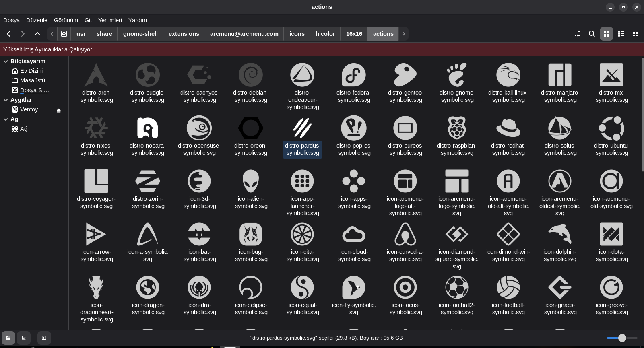Navigate to the hicolor path button

325,34
